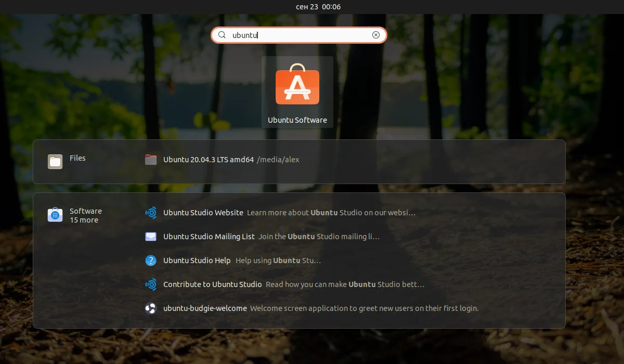Open Ubuntu 20.04.3 LTS amd64 result
Image resolution: width=624 pixels, height=364 pixels.
click(209, 160)
